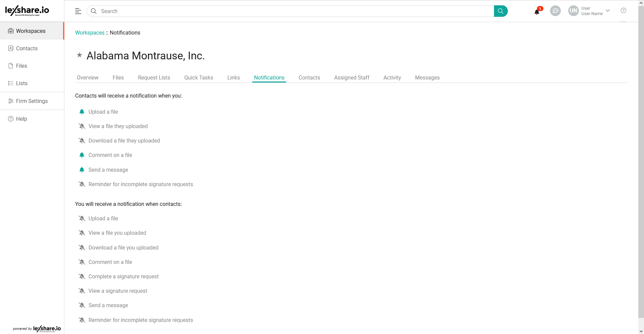This screenshot has width=644, height=334.
Task: Disable contact notification for Upload a file
Action: pos(82,112)
